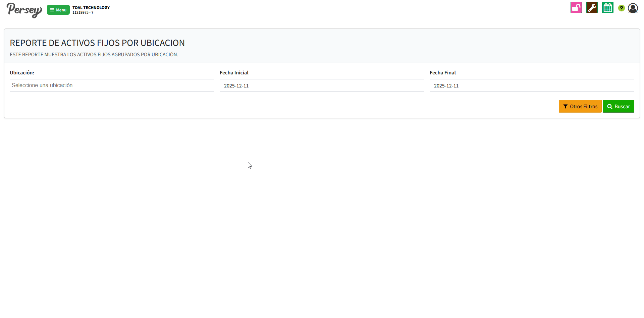Viewport: 644px width, 318px height.
Task: Expand the 'Seleccione una ubicación' dropdown
Action: [112, 85]
